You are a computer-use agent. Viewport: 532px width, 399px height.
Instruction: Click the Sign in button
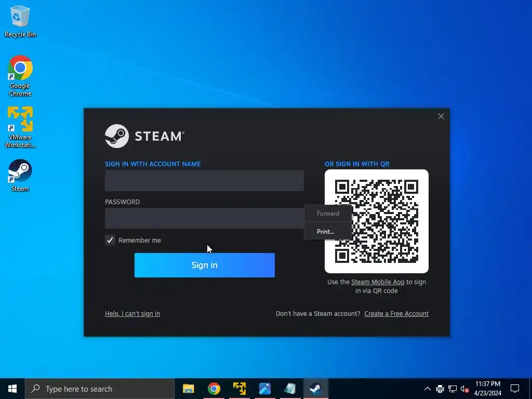pyautogui.click(x=205, y=265)
